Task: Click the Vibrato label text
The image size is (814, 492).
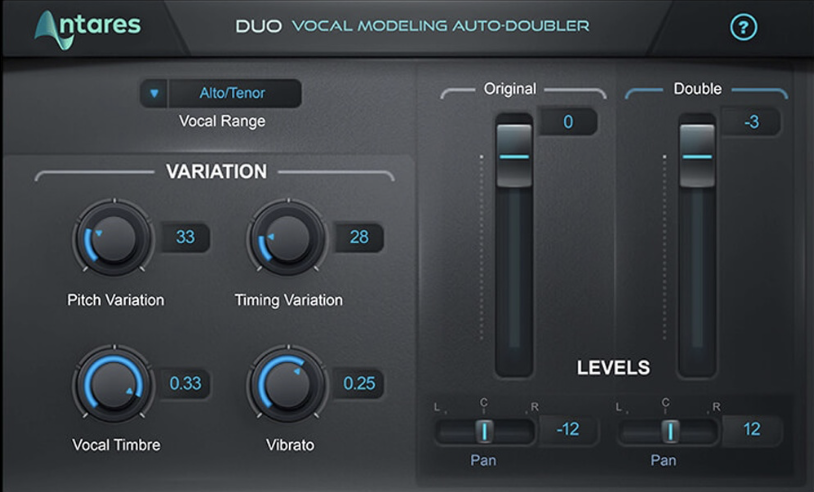Action: [290, 445]
